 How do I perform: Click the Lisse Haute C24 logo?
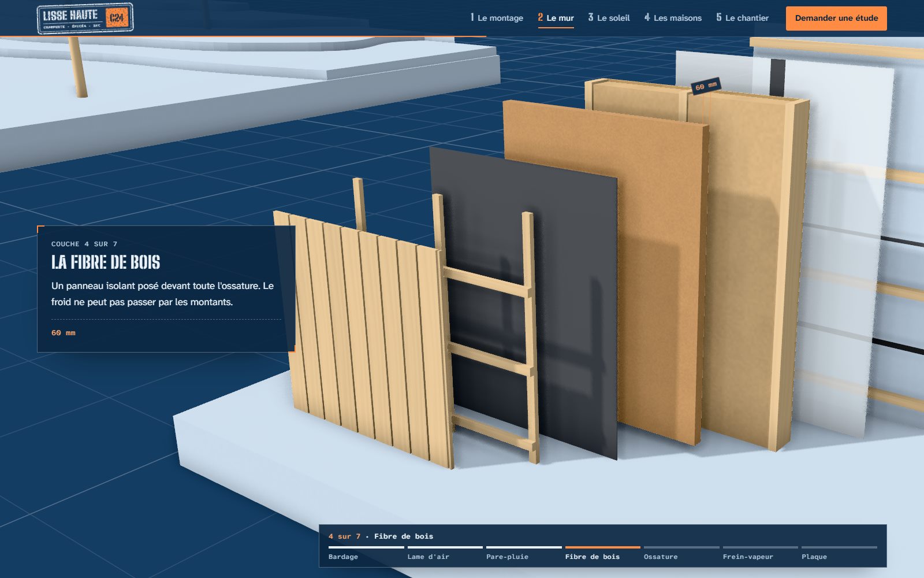[85, 18]
